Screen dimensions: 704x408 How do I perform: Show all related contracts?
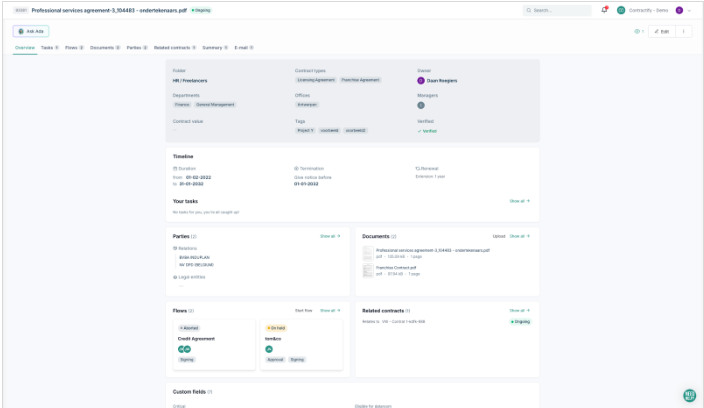point(519,310)
